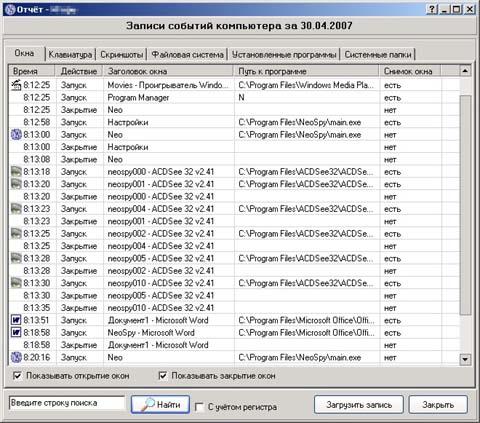Toggle 'Показывать закрытие окон' checkbox
The width and height of the screenshot is (480, 423).
point(162,376)
